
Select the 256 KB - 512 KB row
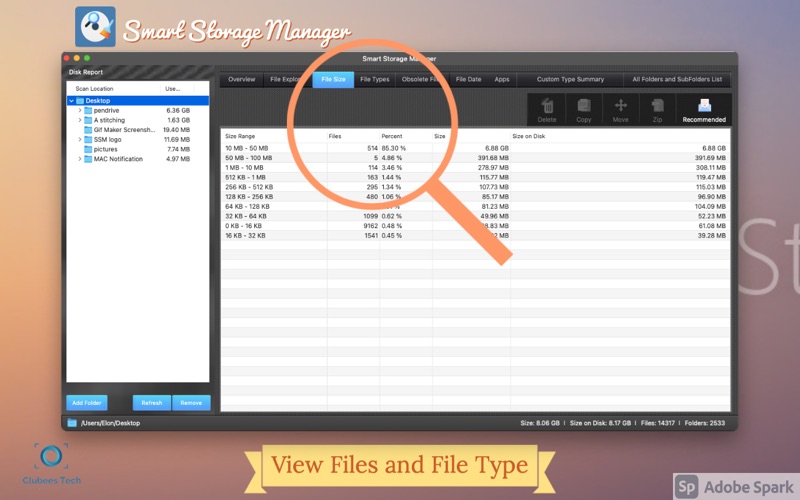(x=476, y=187)
